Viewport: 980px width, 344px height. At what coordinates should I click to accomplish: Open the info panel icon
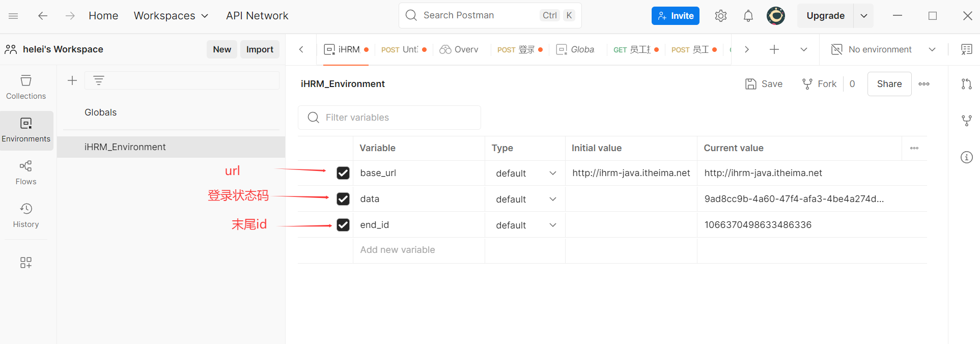click(966, 157)
